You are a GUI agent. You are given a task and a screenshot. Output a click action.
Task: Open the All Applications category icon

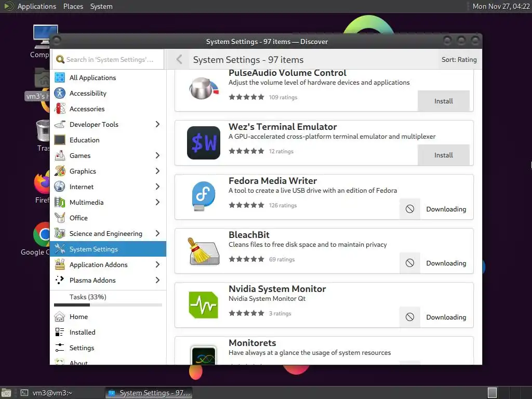point(60,78)
